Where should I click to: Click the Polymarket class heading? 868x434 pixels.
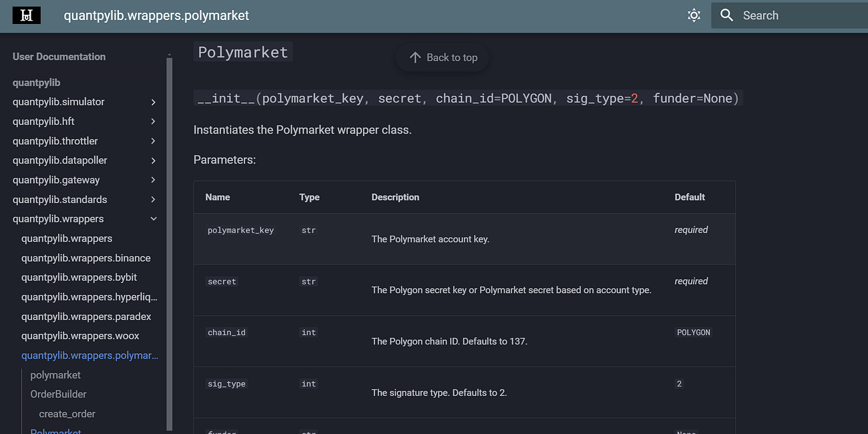point(243,52)
